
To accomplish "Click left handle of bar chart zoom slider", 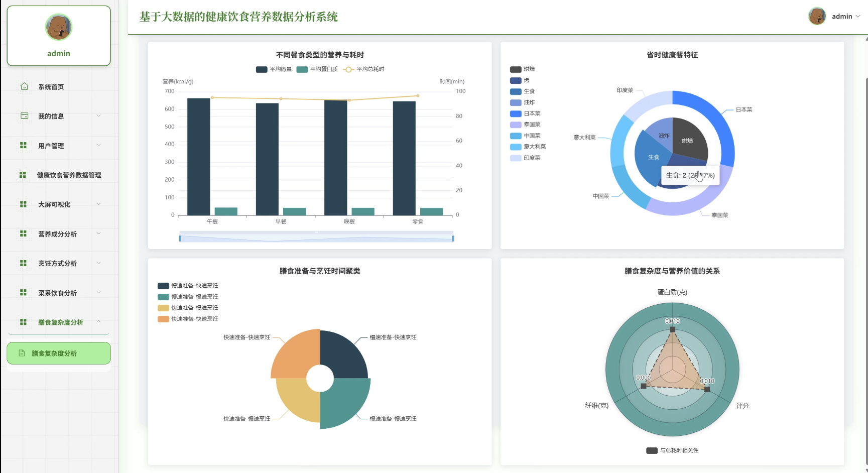I will pos(180,238).
